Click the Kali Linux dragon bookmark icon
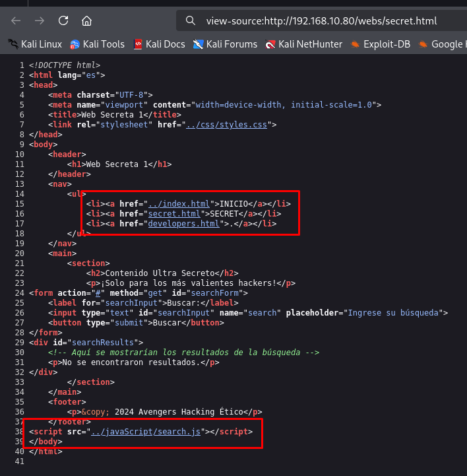This screenshot has width=467, height=476. [x=13, y=44]
